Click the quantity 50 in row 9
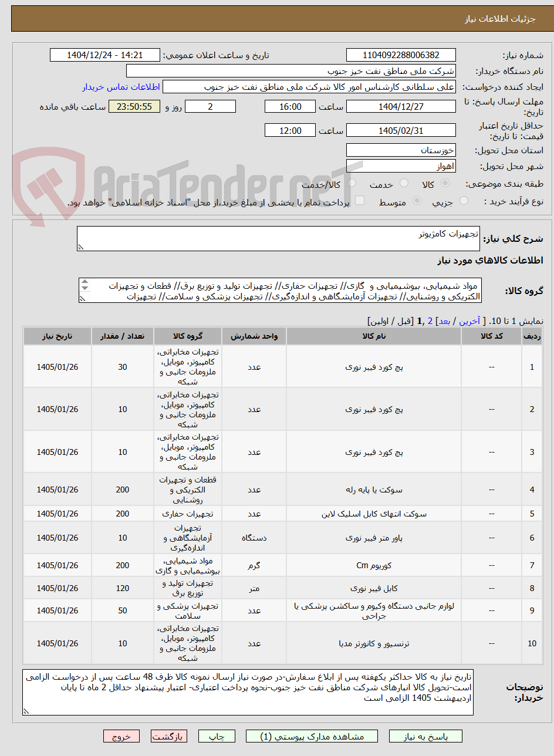The width and height of the screenshot is (554, 756). tap(122, 610)
